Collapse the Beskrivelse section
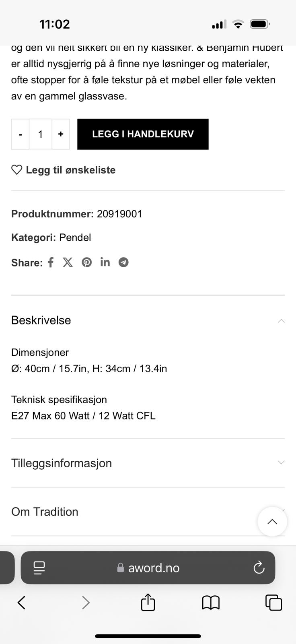This screenshot has height=644, width=296. tap(281, 320)
